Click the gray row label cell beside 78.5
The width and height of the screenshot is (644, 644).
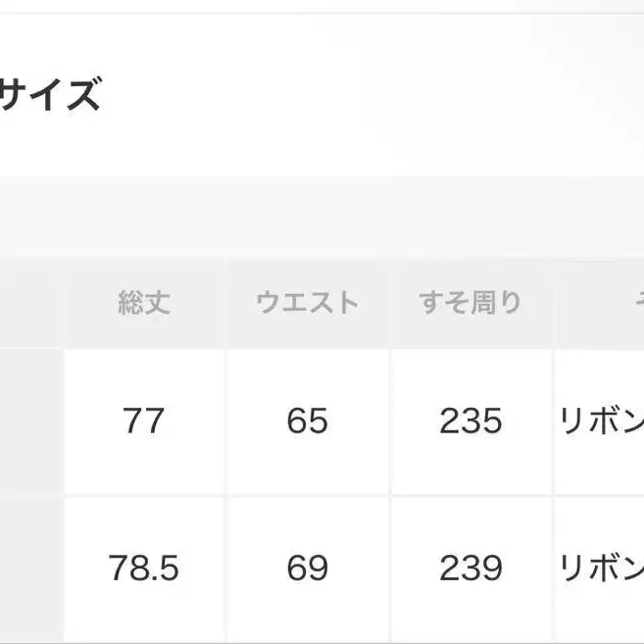30,569
